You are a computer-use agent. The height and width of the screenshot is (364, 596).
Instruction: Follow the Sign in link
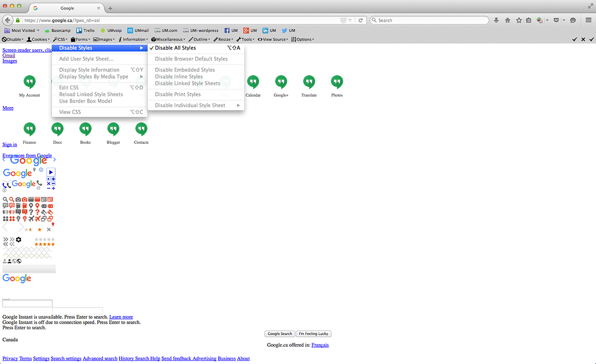point(9,145)
